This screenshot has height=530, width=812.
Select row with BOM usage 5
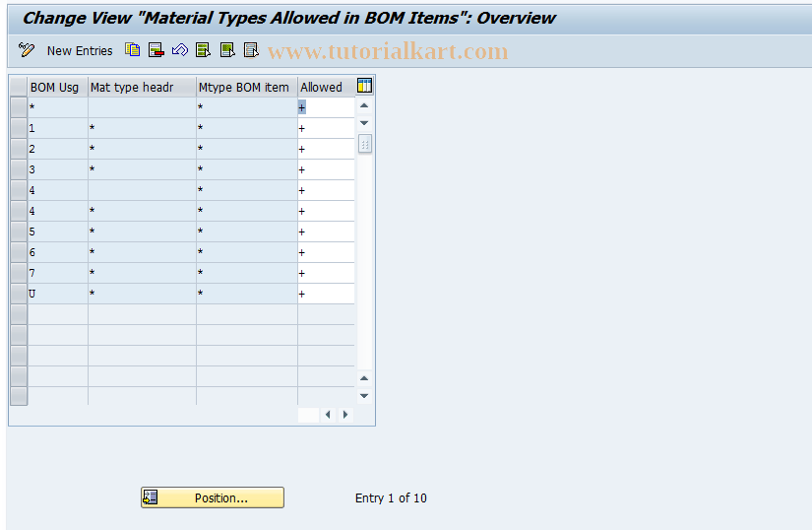19,232
